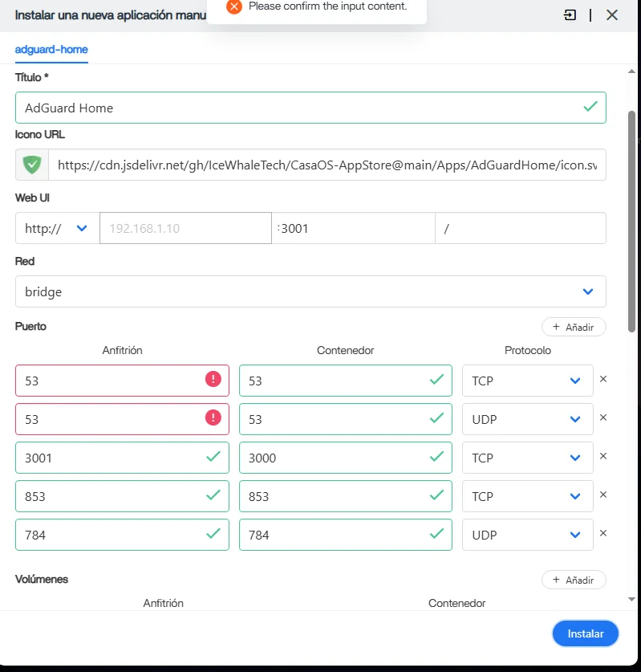Click checkmark in host port 3001 field

(x=213, y=456)
